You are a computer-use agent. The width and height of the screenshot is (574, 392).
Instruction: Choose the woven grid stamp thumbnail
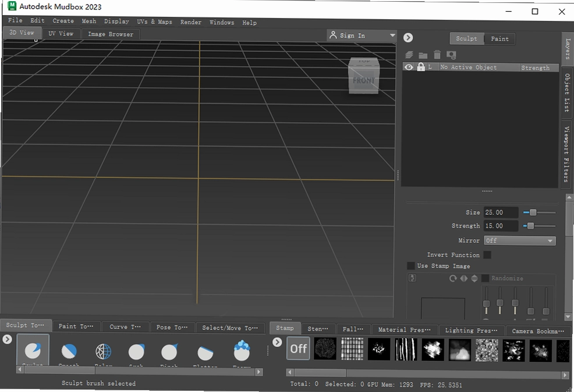(x=352, y=350)
